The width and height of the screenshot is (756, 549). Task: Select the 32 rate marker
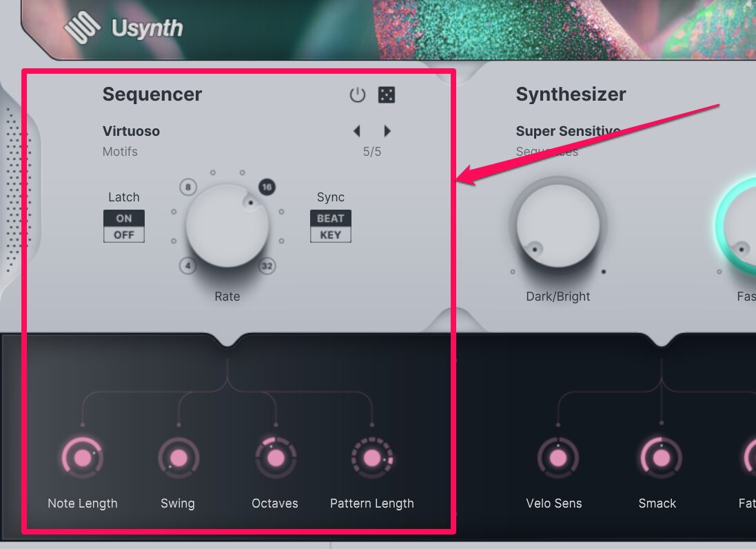[267, 266]
